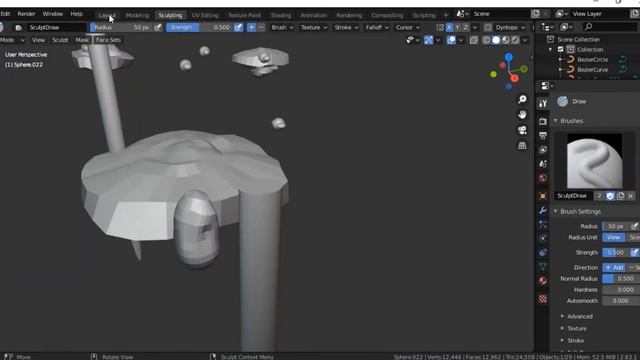This screenshot has width=640, height=360.
Task: Toggle brush fake user shield icon
Action: pyautogui.click(x=610, y=196)
